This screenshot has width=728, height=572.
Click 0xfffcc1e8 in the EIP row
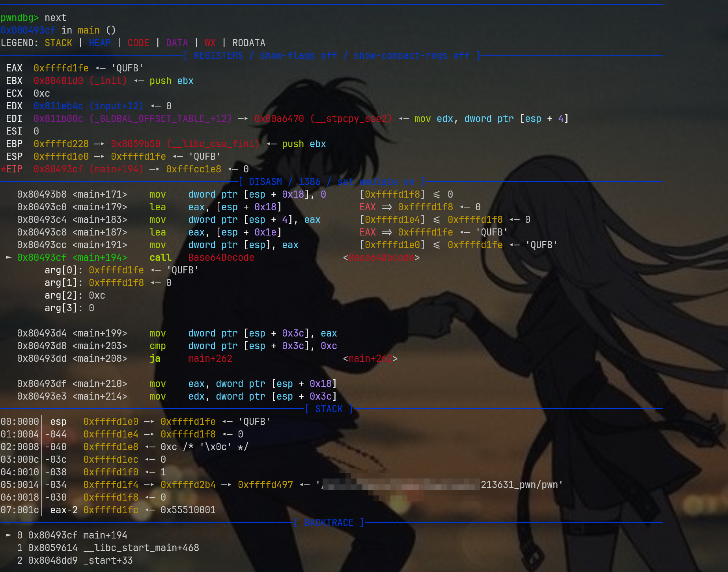click(194, 169)
